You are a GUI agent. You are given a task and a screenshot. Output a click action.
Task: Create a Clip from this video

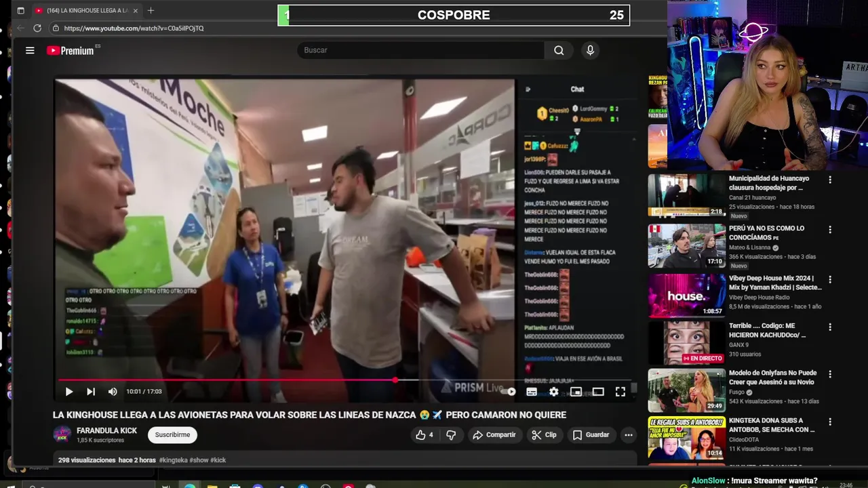click(544, 435)
